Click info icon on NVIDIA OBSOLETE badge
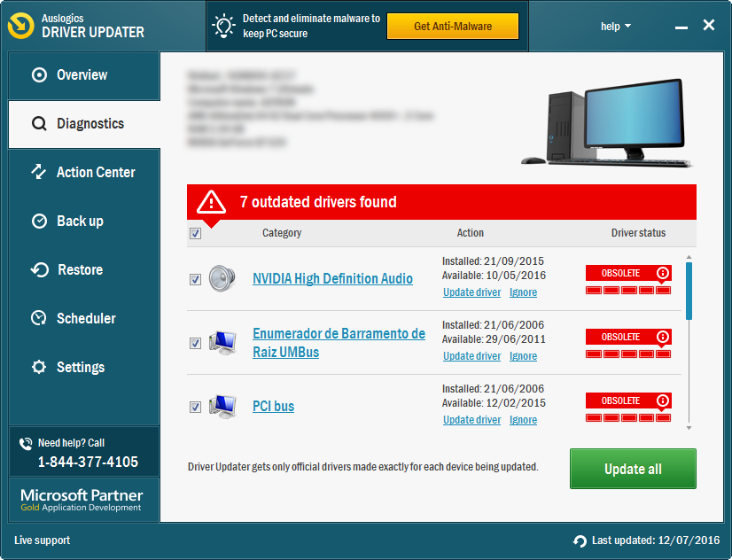 pyautogui.click(x=663, y=273)
